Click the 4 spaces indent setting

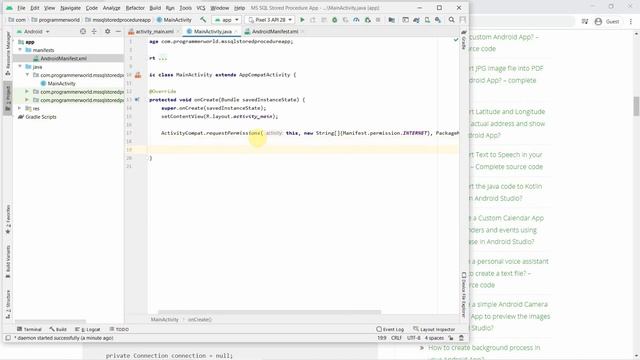point(434,338)
